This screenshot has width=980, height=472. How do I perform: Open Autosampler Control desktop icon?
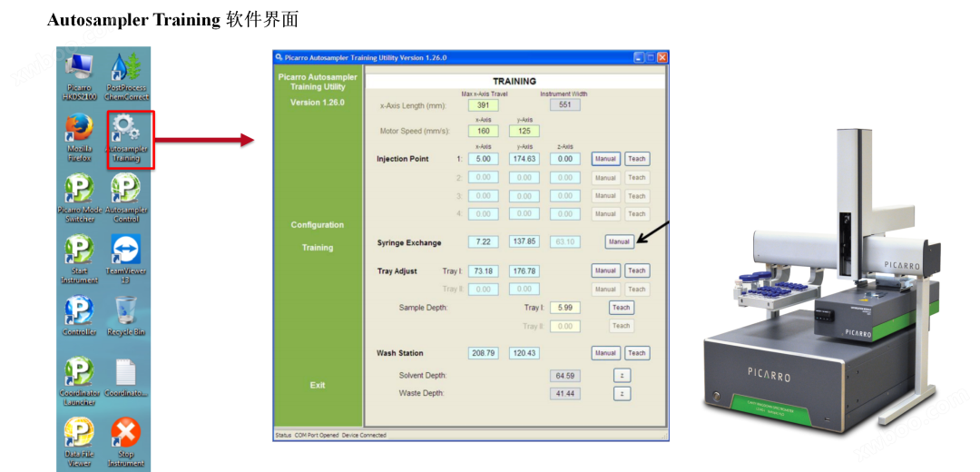click(126, 198)
